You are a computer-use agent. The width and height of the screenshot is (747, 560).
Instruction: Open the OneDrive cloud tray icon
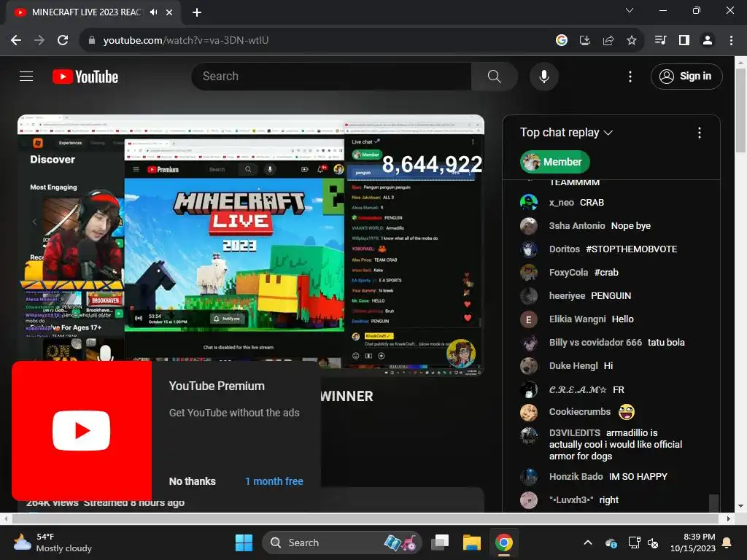pos(611,542)
